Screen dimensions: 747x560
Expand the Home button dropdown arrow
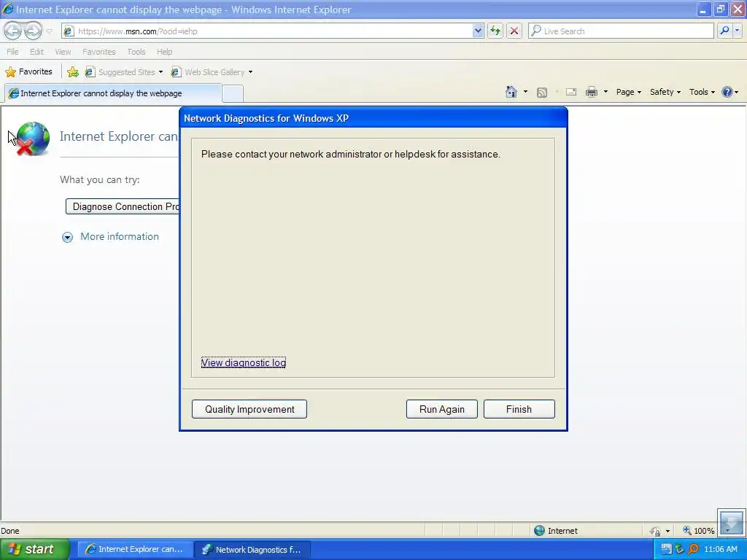525,92
